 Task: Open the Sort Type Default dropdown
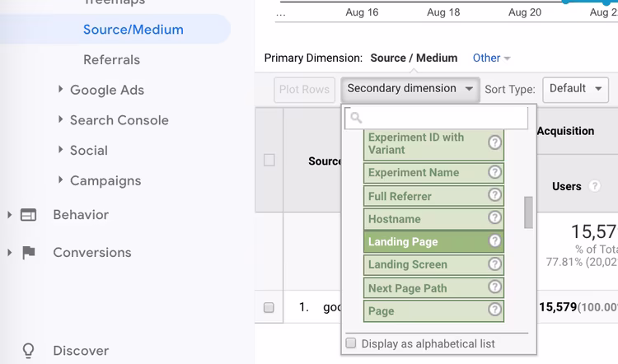pyautogui.click(x=575, y=90)
